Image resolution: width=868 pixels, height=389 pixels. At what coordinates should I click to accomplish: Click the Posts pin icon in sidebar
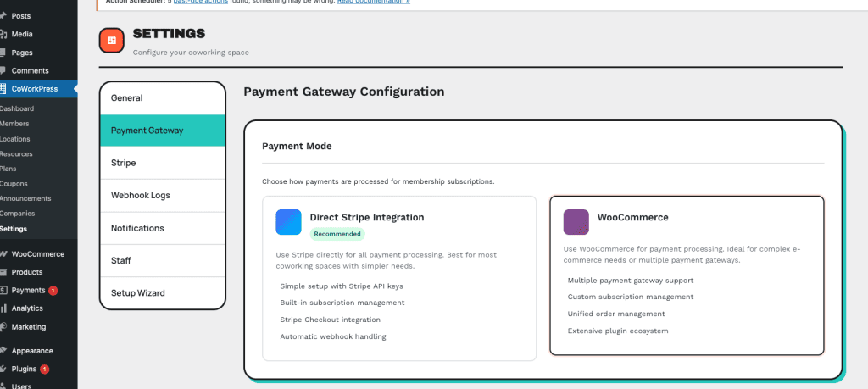pyautogui.click(x=3, y=16)
